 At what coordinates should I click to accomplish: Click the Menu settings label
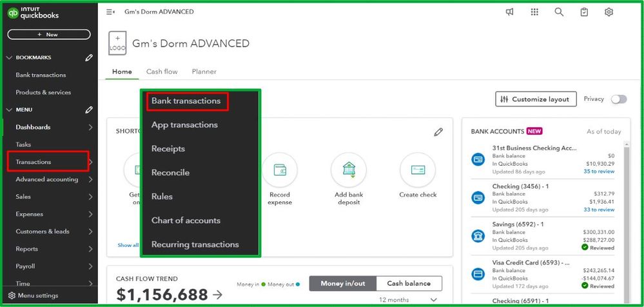coord(38,295)
